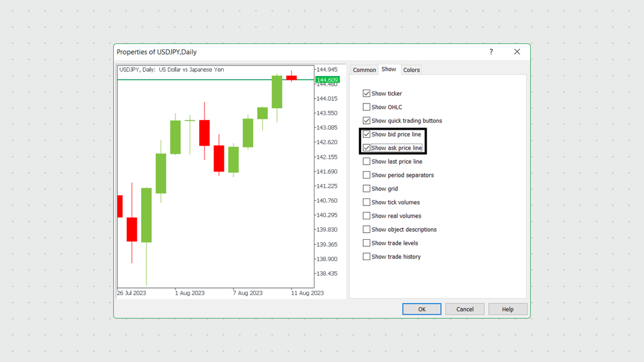Viewport: 644px width, 362px height.
Task: Toggle Show bid price line
Action: pyautogui.click(x=366, y=134)
